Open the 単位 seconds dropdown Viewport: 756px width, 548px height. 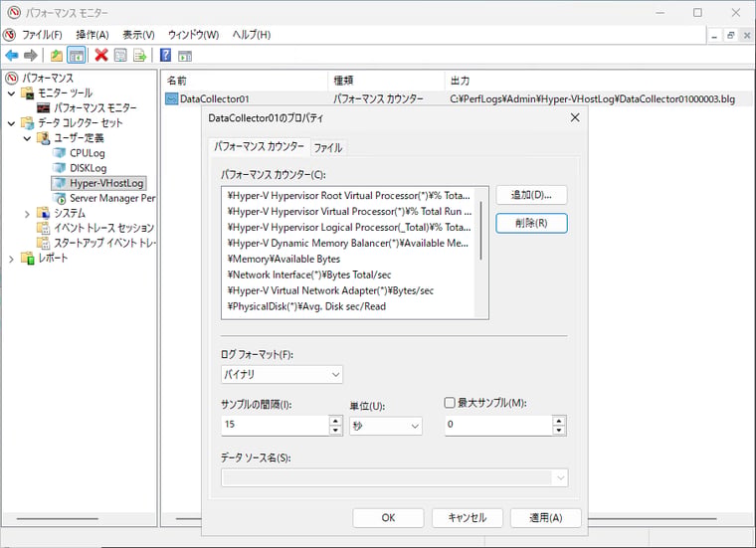point(386,426)
